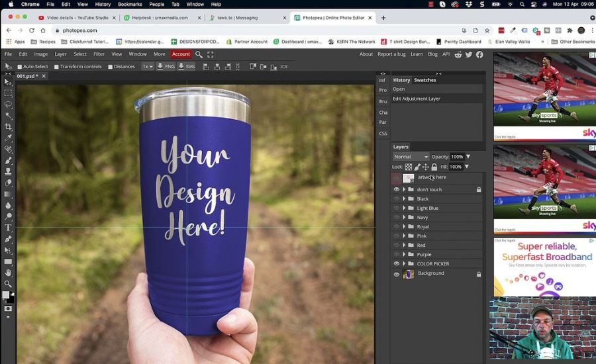Image resolution: width=596 pixels, height=364 pixels.
Task: Click the foreground color swatch
Action: coord(6,295)
